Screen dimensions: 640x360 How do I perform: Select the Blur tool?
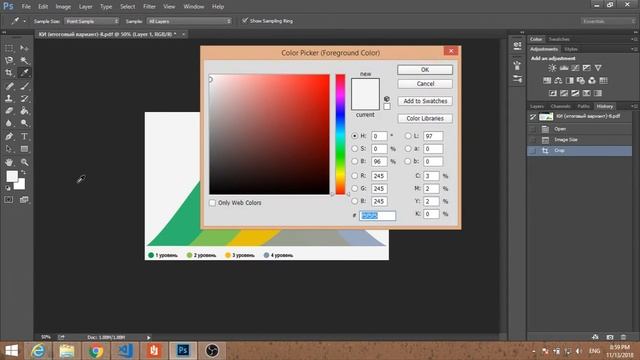point(9,123)
